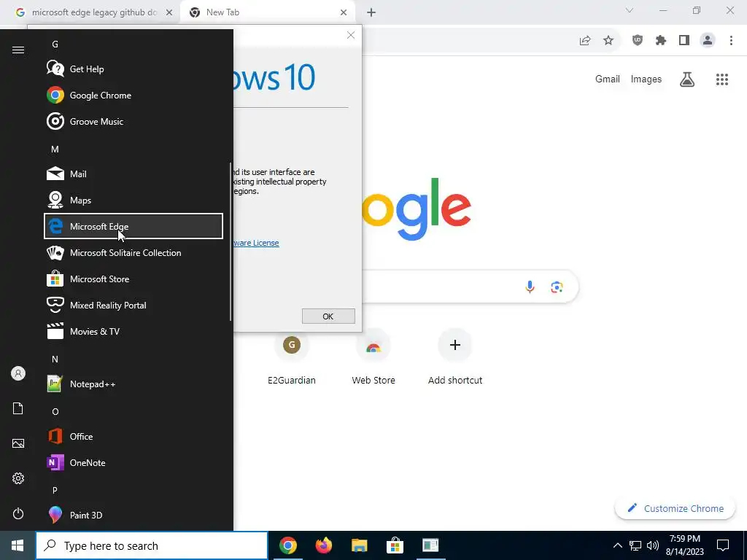Click the Windows Start button

[x=18, y=545]
